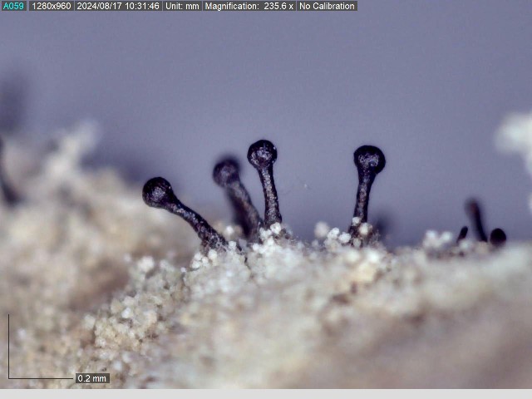Select the horizontal scale bar line
Image resolution: width=532 pixels, height=399 pixels.
point(42,379)
